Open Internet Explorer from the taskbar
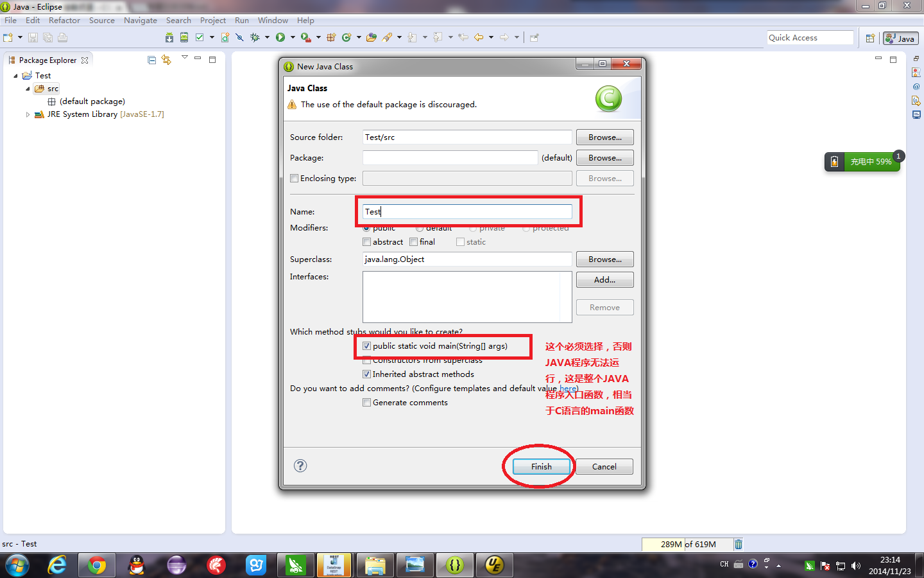Viewport: 924px width, 578px height. click(57, 565)
